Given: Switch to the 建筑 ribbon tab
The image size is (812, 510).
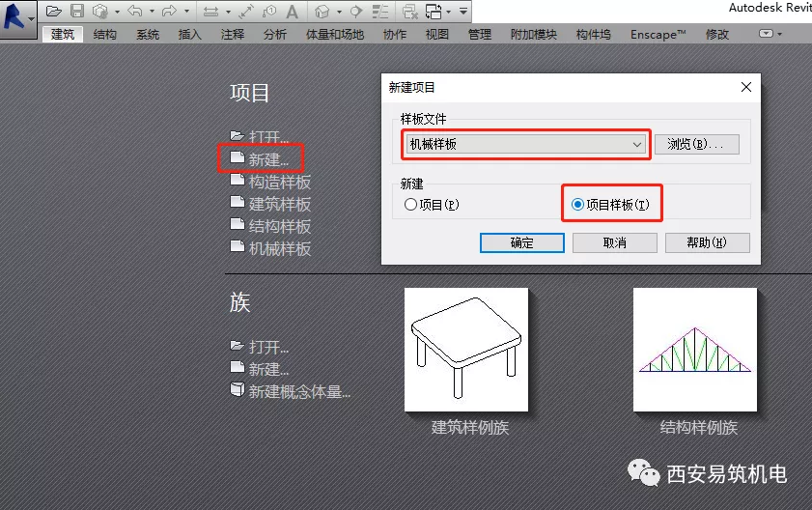Looking at the screenshot, I should click(x=63, y=34).
